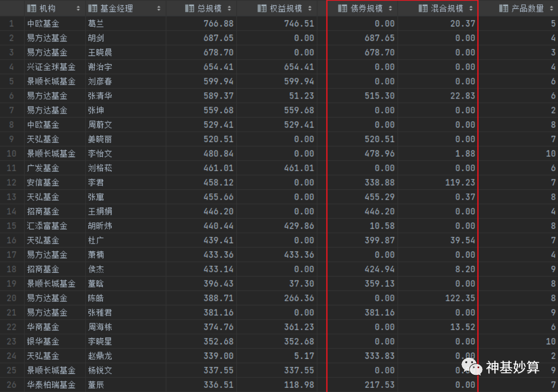Click mixed size value 119.23
This screenshot has height=392, width=558.
460,183
